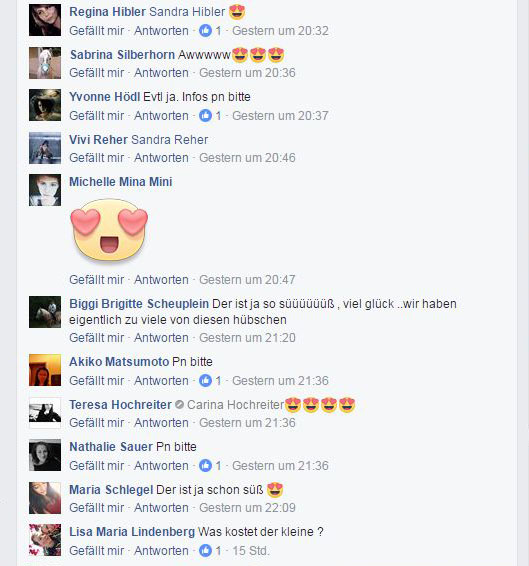This screenshot has height=566, width=529.
Task: Click the edited badge beside Teresa Hochreiter
Action: click(179, 405)
